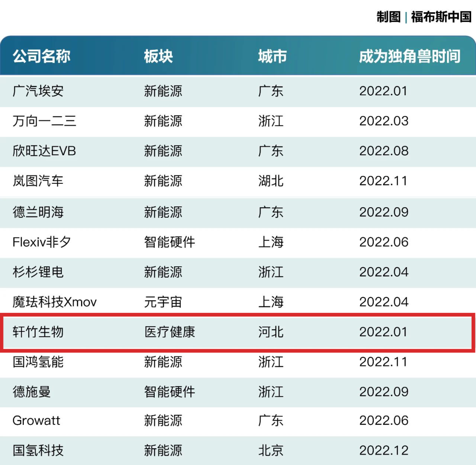Click the 福布斯中国 credit text
Image resolution: width=476 pixels, height=465 pixels.
[441, 17]
